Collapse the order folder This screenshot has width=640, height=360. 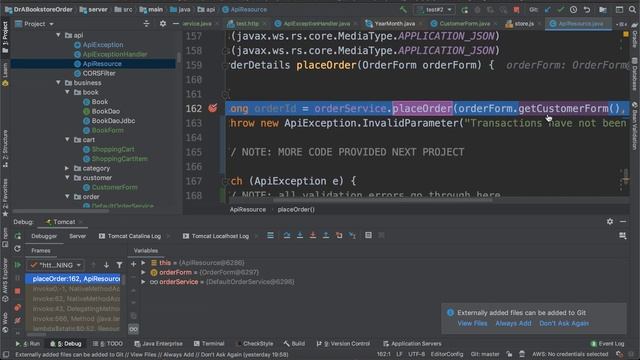[67, 197]
